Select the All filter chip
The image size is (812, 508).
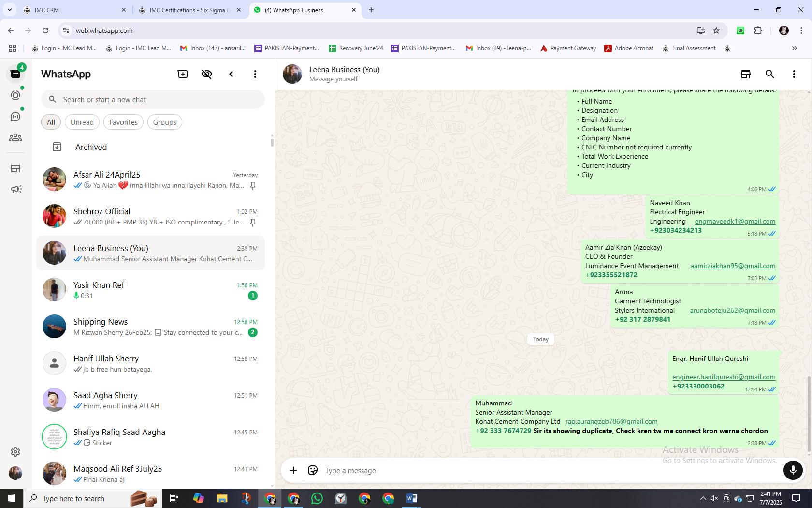pos(51,122)
